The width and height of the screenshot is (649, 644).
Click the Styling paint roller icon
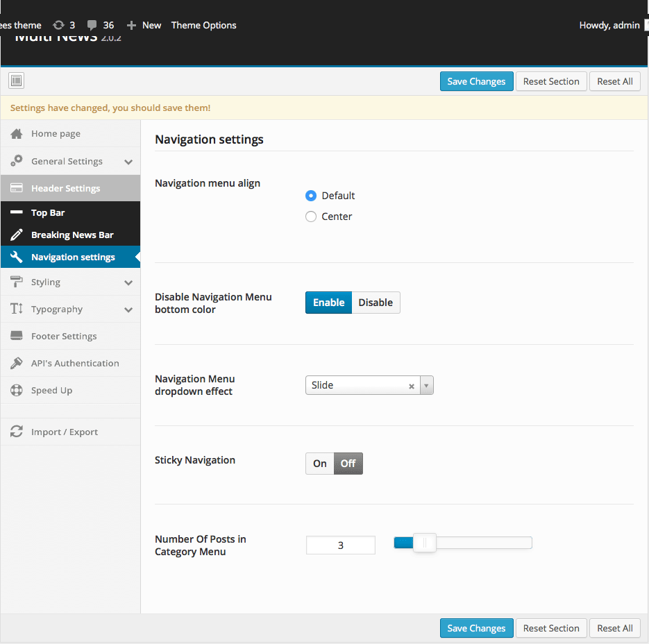click(x=17, y=282)
